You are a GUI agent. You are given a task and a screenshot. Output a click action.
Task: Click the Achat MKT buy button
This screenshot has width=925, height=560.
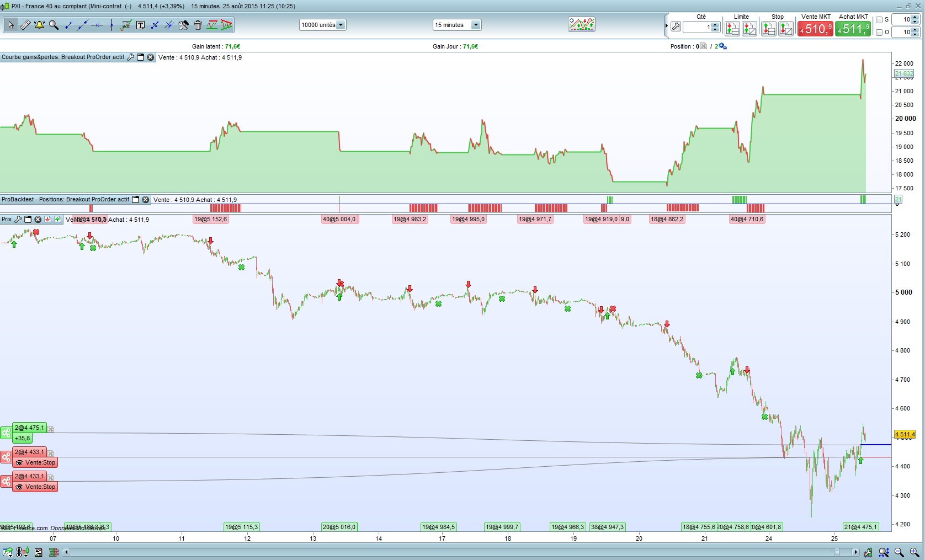pyautogui.click(x=853, y=29)
